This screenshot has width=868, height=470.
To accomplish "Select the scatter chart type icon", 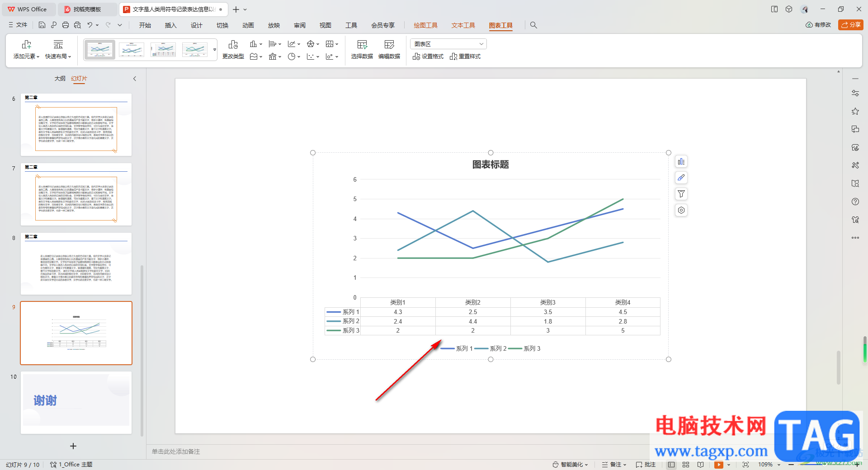I will [311, 56].
